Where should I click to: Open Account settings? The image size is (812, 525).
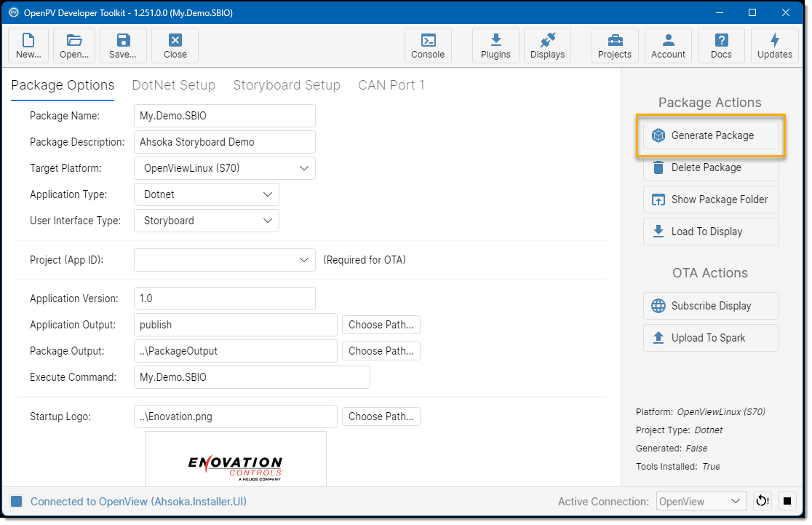pyautogui.click(x=668, y=46)
